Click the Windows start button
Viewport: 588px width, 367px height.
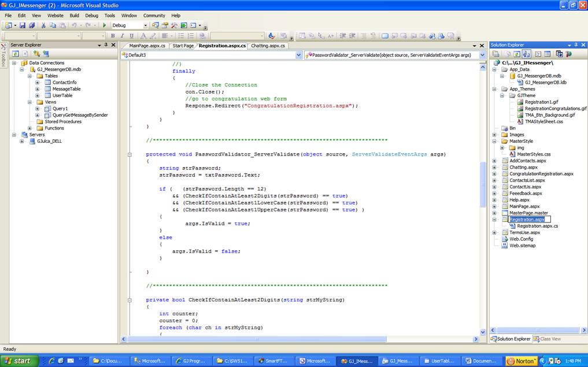coord(20,361)
